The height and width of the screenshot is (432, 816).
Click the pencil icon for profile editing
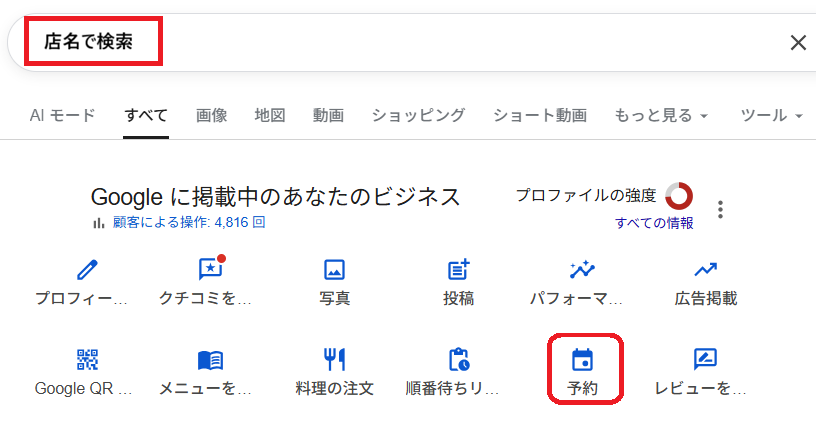coord(86,270)
